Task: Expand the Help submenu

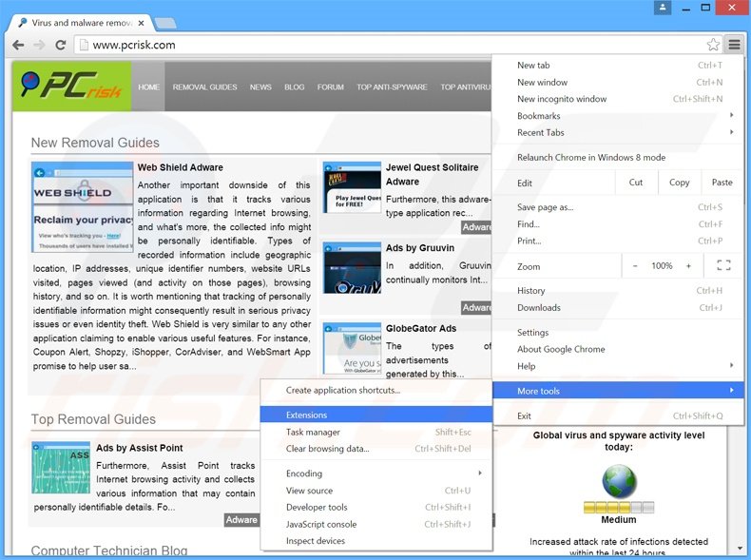Action: (x=618, y=366)
